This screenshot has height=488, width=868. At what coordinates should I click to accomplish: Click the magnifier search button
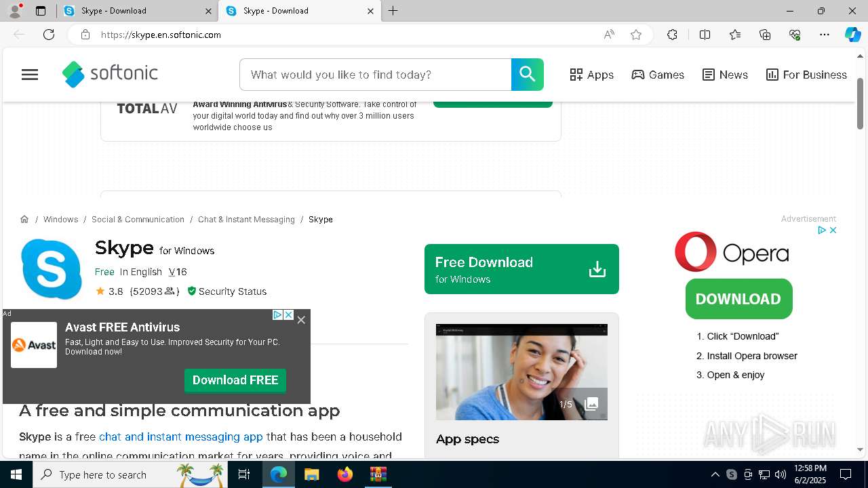pos(528,75)
